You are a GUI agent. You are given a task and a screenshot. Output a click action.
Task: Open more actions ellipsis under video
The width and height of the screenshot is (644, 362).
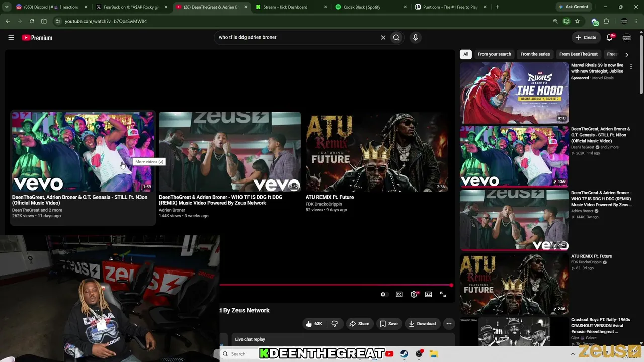click(449, 324)
